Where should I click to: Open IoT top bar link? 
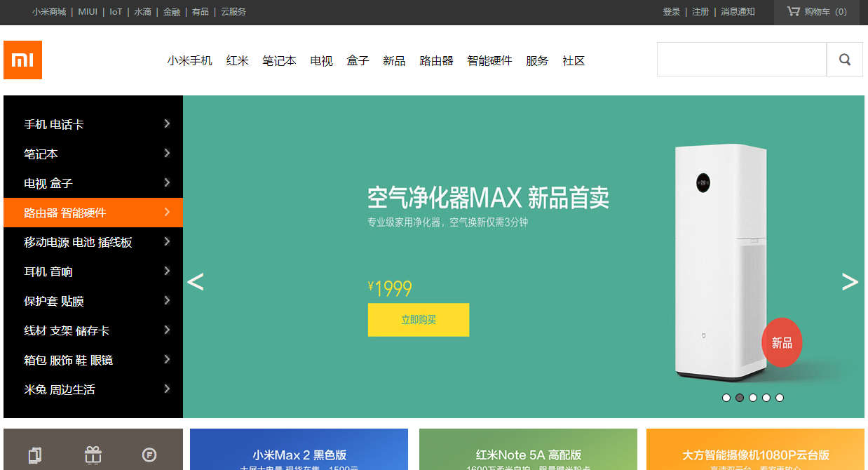pos(116,12)
